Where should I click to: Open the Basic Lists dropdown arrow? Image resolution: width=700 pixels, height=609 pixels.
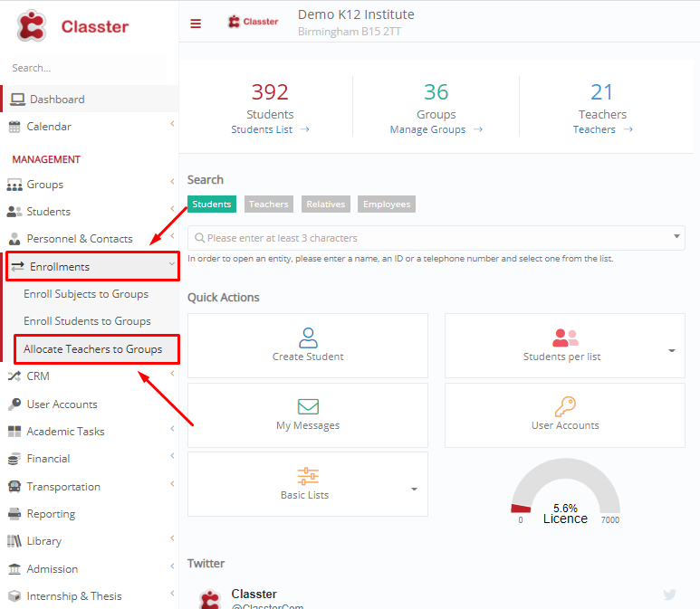click(414, 489)
